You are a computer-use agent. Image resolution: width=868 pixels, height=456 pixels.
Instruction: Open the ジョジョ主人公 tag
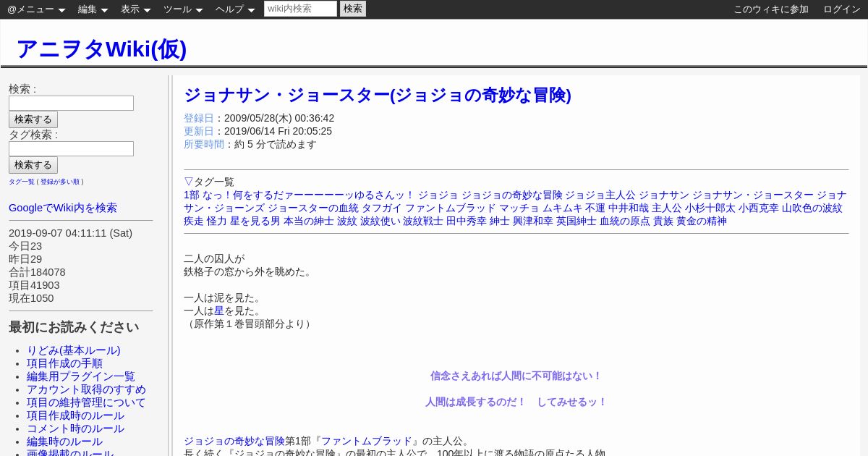(x=600, y=195)
